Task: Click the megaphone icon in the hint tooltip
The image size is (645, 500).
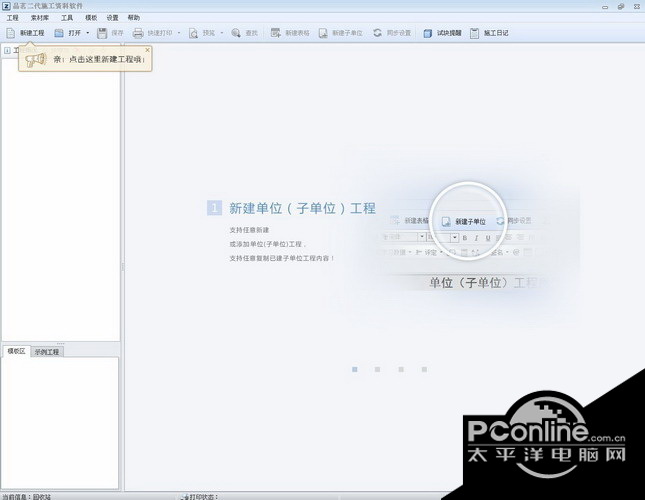Action: click(x=35, y=60)
